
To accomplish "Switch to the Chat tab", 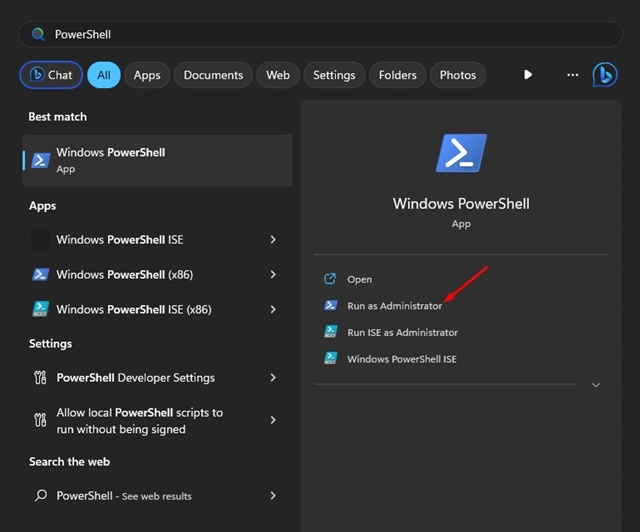I will point(51,75).
